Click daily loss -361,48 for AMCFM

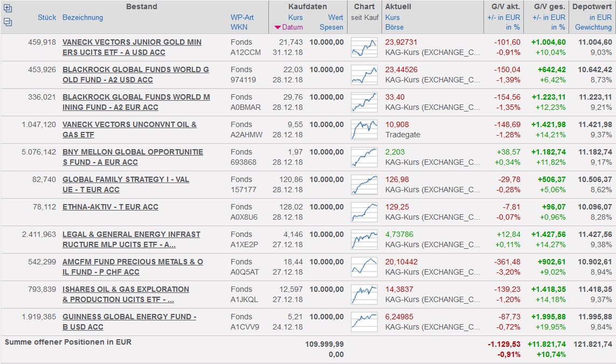click(507, 262)
